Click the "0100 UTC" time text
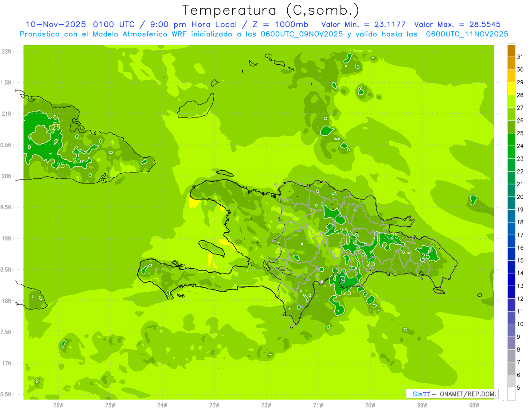Screen dimensions: 532x411 pos(114,24)
